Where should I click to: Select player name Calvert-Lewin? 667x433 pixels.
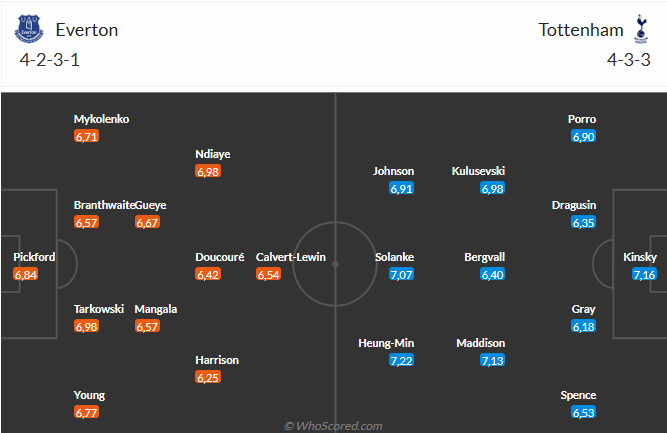point(291,257)
